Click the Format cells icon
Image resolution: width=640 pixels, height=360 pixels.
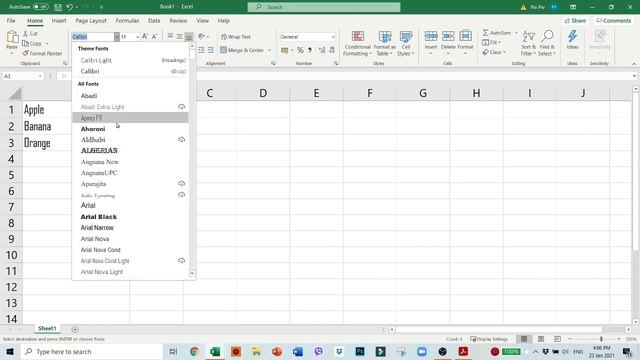point(465,37)
